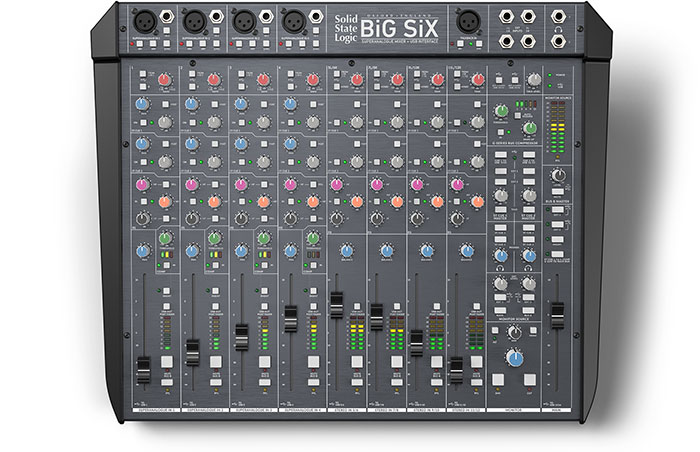The width and height of the screenshot is (700, 452).
Task: Toggle channel 3 large white cut button
Action: [265, 361]
